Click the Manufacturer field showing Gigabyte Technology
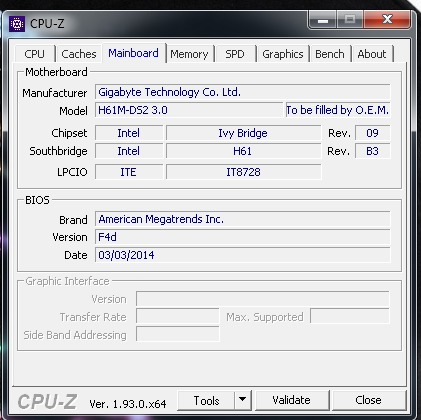The height and width of the screenshot is (420, 421). click(x=242, y=92)
